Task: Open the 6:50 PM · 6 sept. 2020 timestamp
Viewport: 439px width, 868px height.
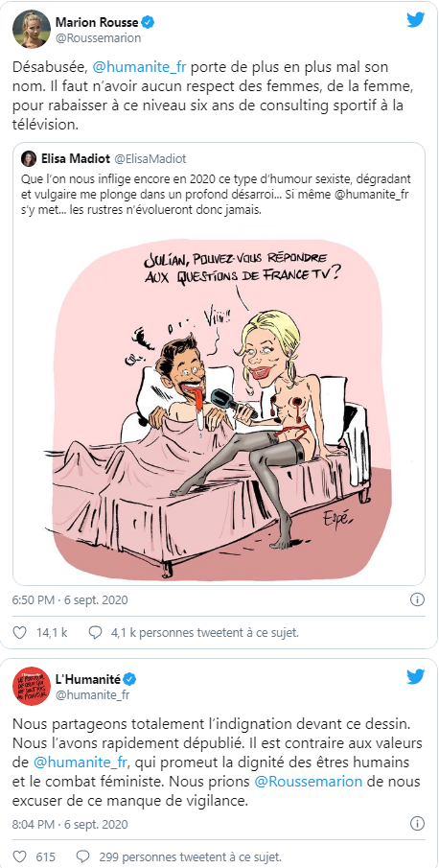Action: [70, 599]
